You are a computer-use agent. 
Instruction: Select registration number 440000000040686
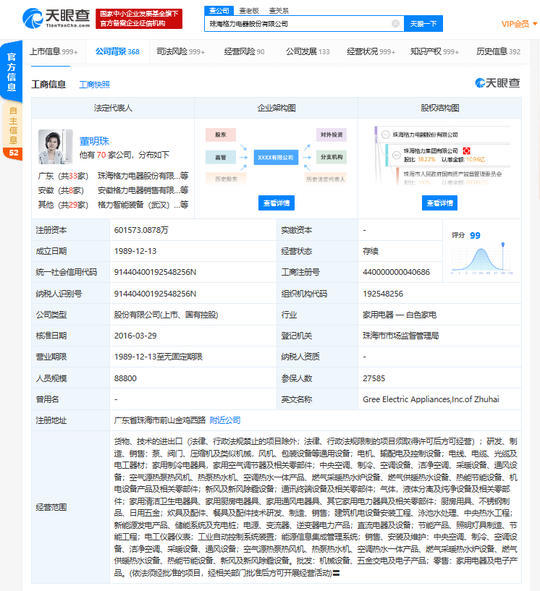(396, 272)
